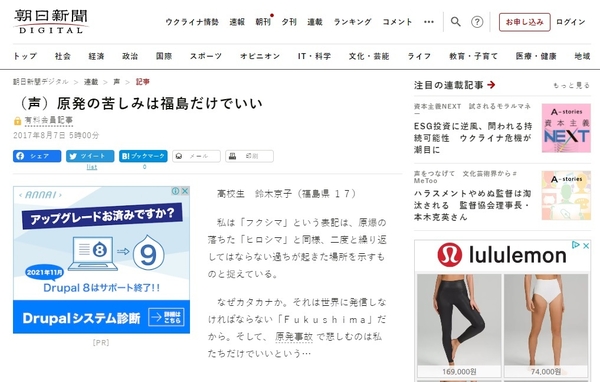Open ウクライナ情勢 in top menu

pos(192,22)
